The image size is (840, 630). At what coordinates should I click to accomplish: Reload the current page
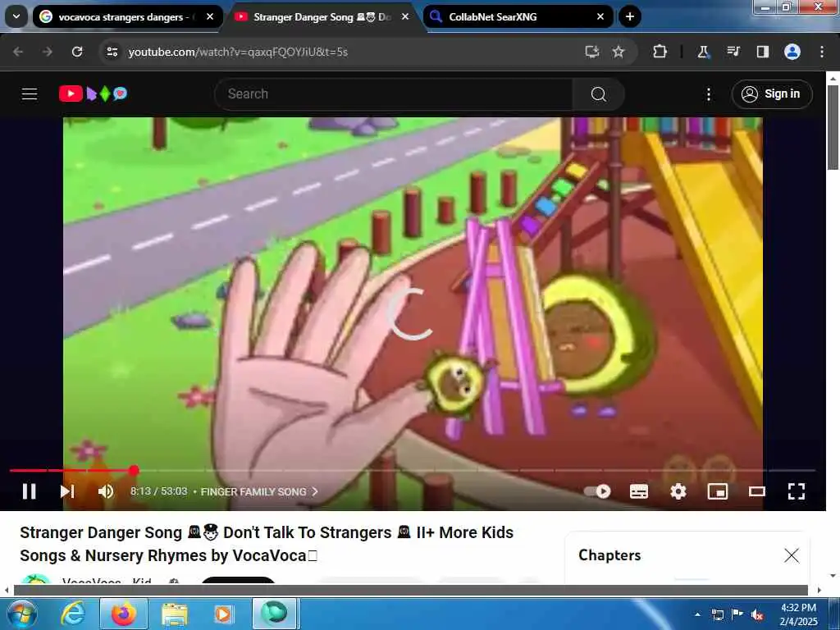(77, 52)
